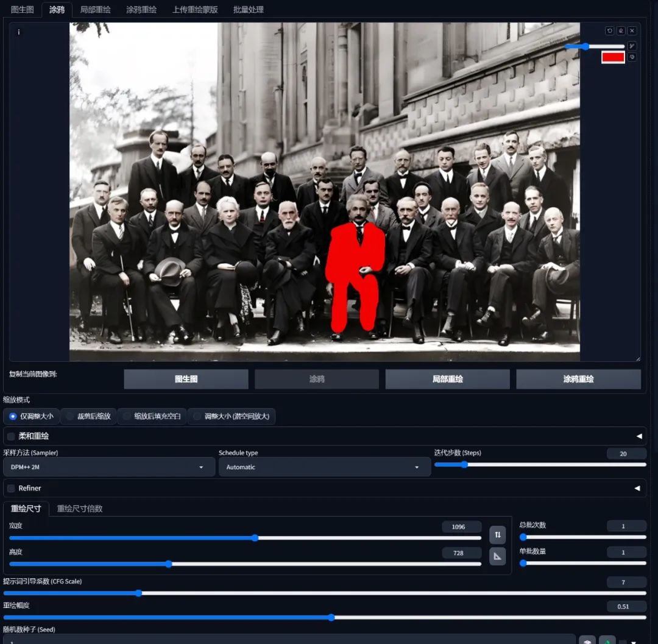This screenshot has width=658, height=644.
Task: Select the 缩放后填充空白 resize mode
Action: 152,416
